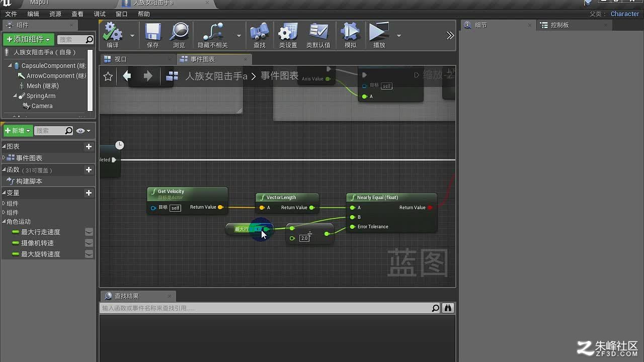Add a new function with 函数 plus

[x=89, y=170]
